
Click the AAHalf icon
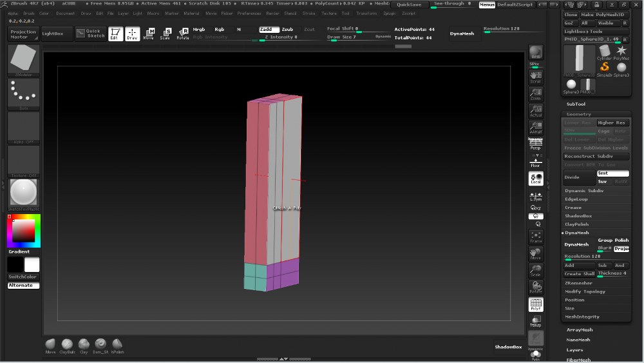[536, 128]
